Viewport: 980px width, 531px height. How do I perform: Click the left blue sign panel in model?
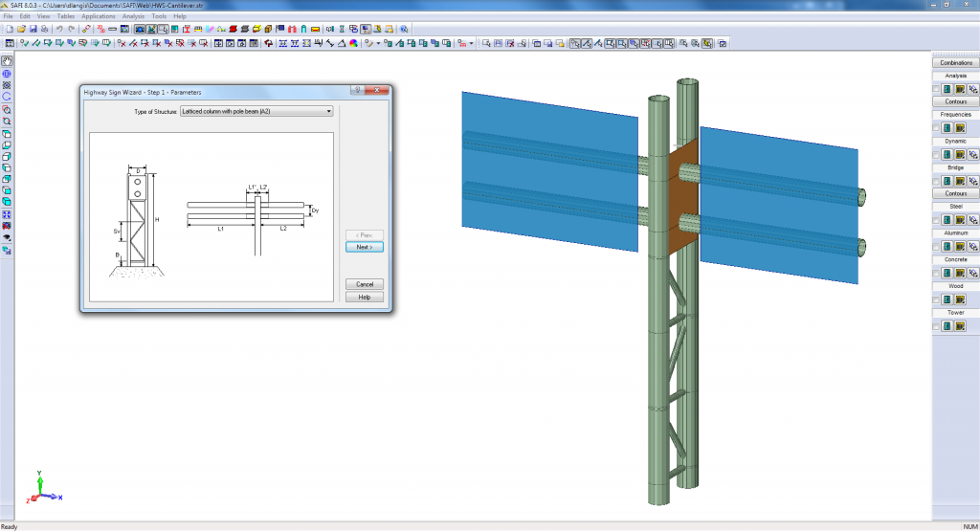pyautogui.click(x=550, y=172)
